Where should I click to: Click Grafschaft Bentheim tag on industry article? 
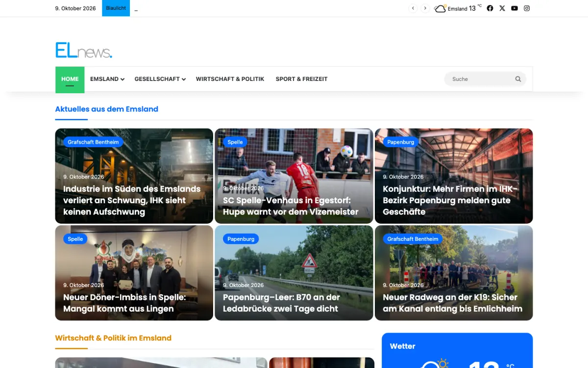93,142
